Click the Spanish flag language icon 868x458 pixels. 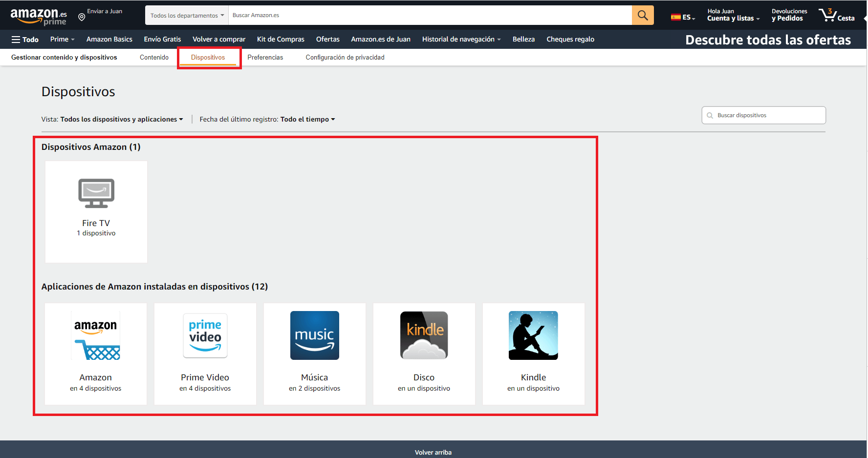(x=676, y=17)
